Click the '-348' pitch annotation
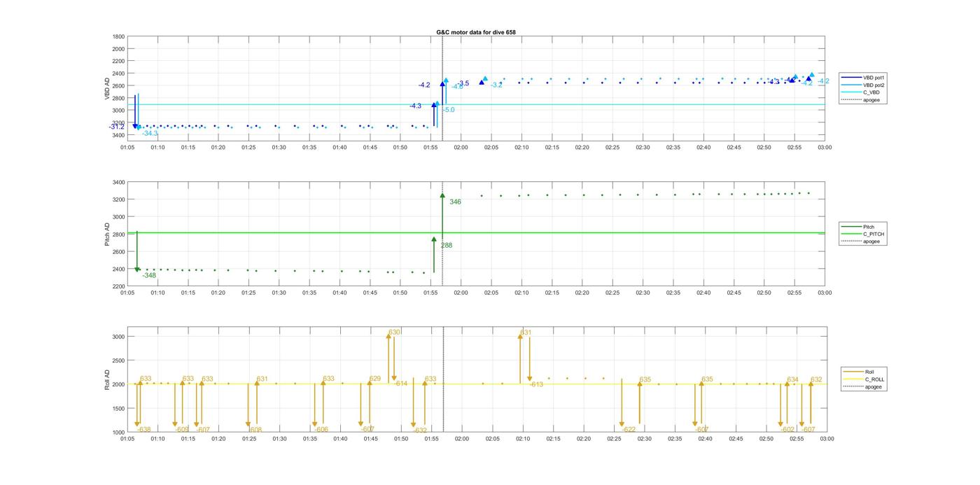Image resolution: width=980 pixels, height=485 pixels. 149,275
